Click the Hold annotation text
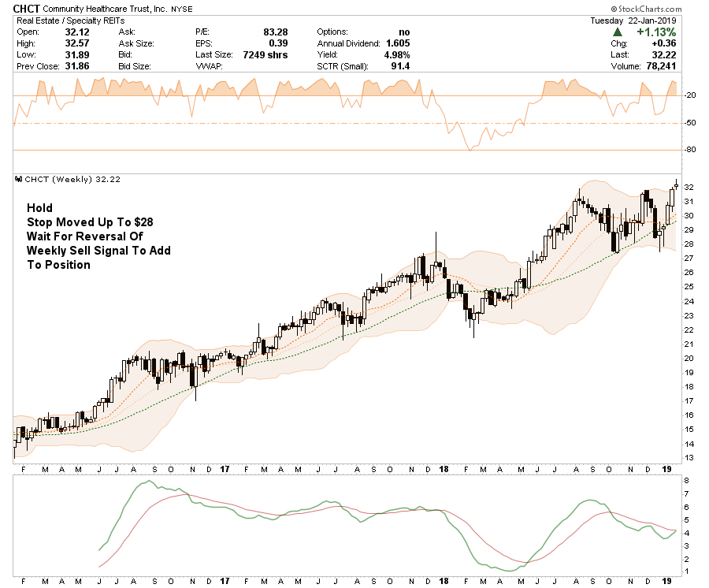The image size is (709, 588). (40, 207)
